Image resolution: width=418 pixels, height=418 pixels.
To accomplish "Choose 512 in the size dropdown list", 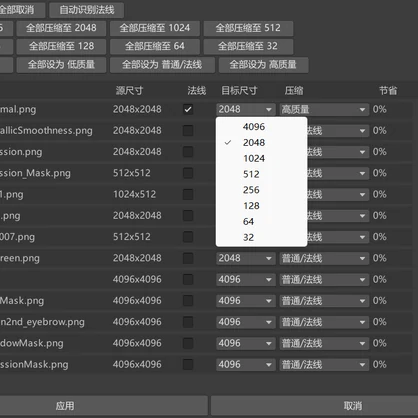I will [x=261, y=174].
